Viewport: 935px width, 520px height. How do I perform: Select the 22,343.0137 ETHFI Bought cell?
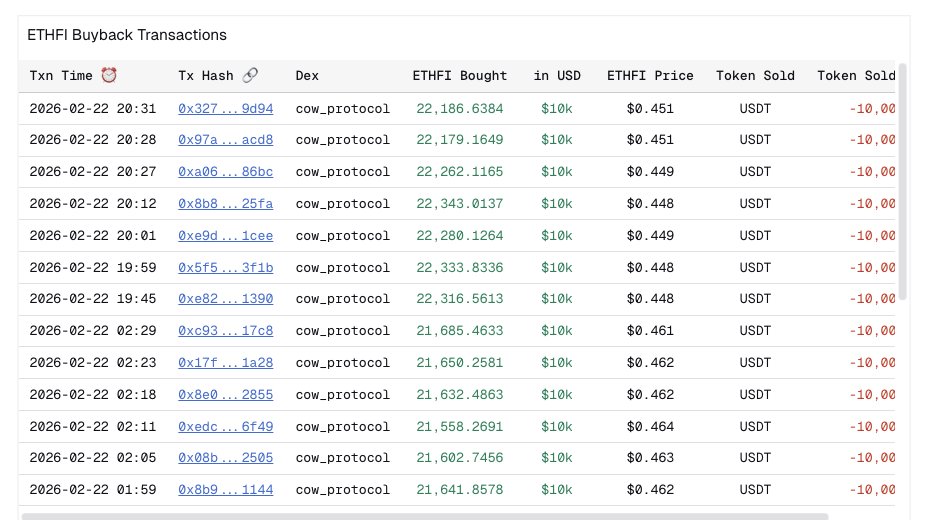[460, 204]
